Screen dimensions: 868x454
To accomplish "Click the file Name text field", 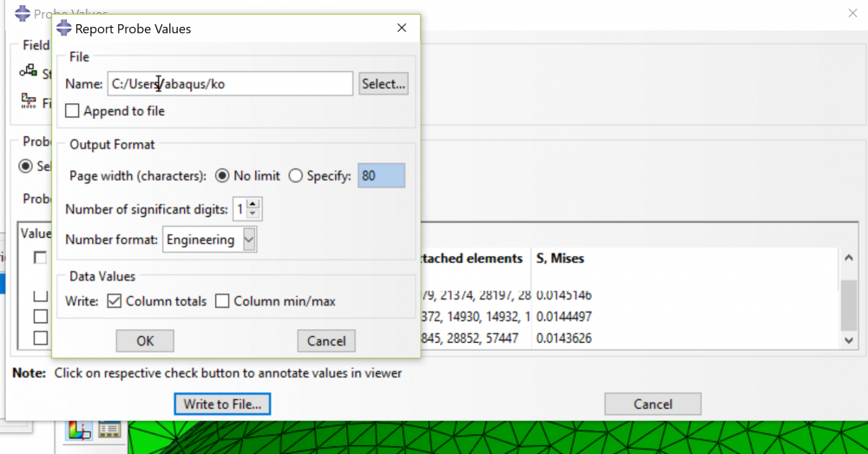I will (230, 83).
